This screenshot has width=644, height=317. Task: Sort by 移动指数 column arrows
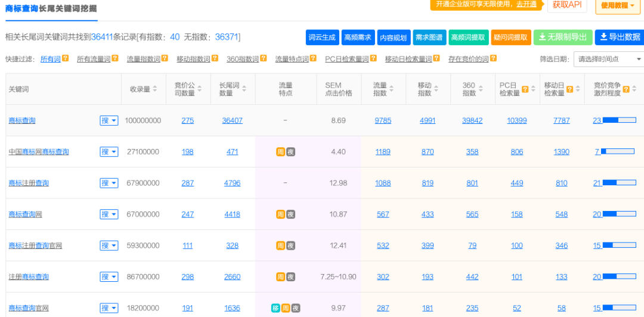[x=436, y=89]
